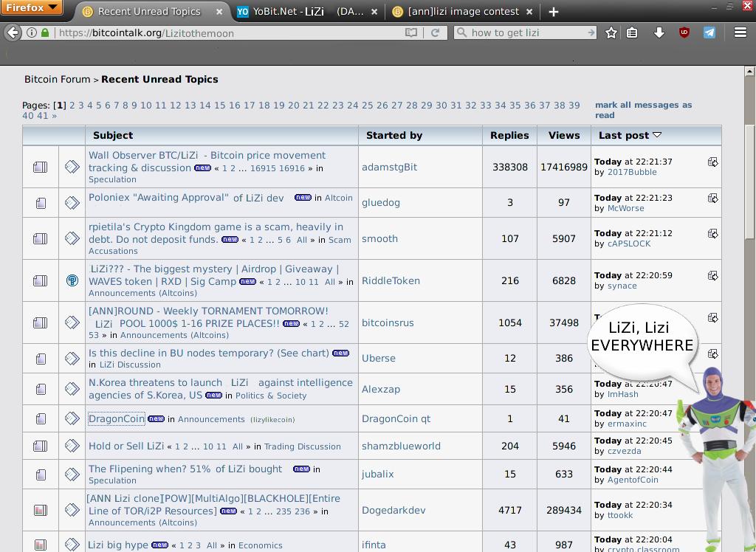756x552 pixels.
Task: Open the Wall Observer BTC/LiZi topic
Action: [207, 162]
